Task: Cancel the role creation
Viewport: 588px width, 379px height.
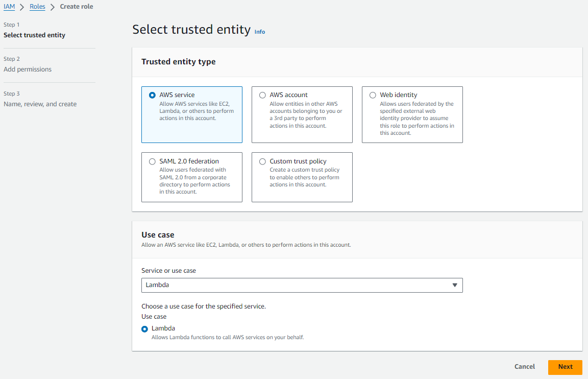Action: 524,367
